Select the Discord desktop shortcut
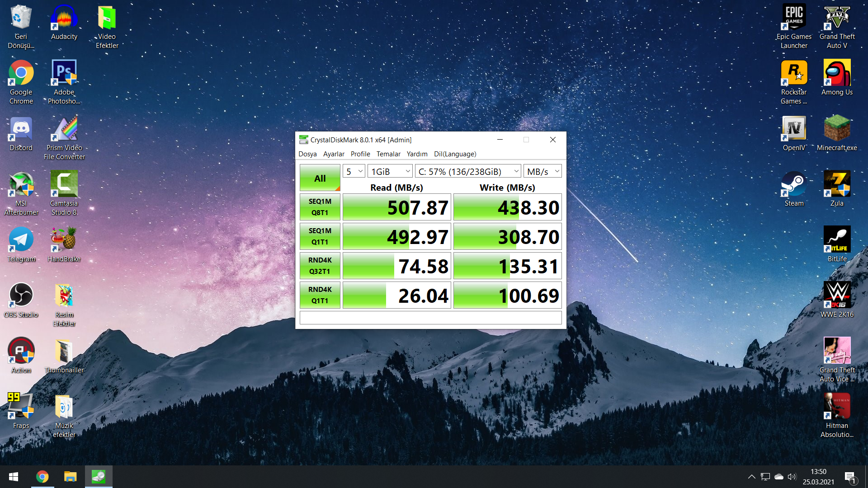 [21, 130]
